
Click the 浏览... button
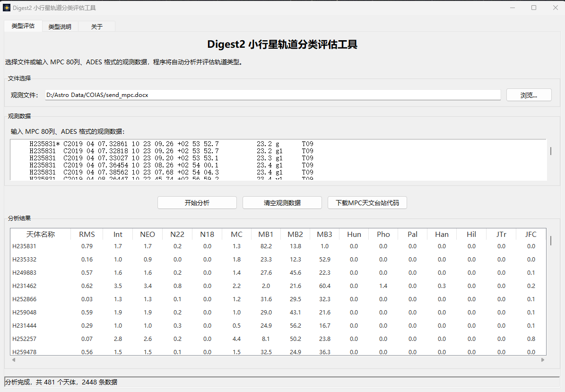(x=529, y=95)
